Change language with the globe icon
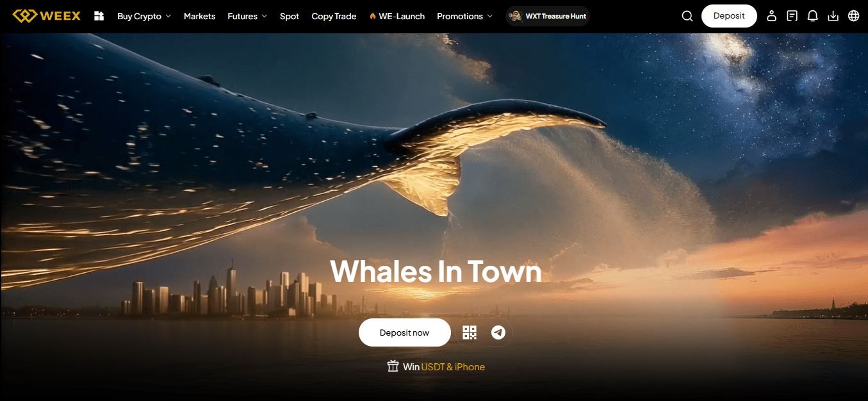Screen dimensions: 868x401 [853, 16]
